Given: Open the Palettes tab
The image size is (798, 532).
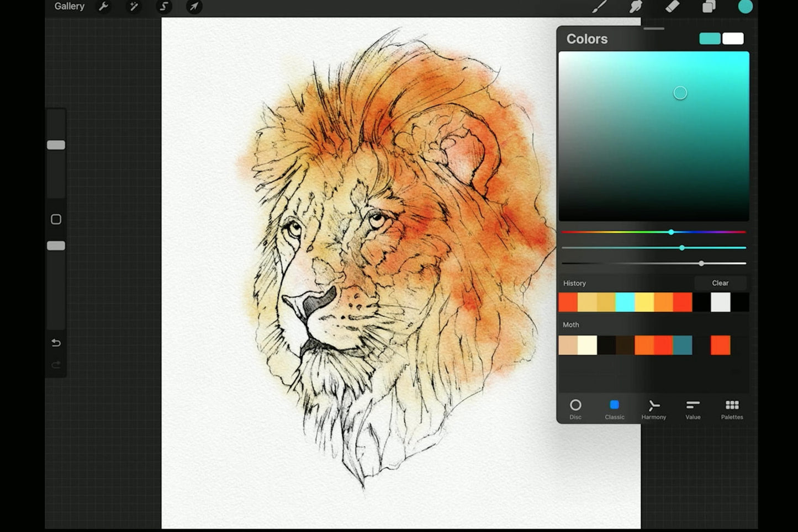Looking at the screenshot, I should [x=732, y=409].
